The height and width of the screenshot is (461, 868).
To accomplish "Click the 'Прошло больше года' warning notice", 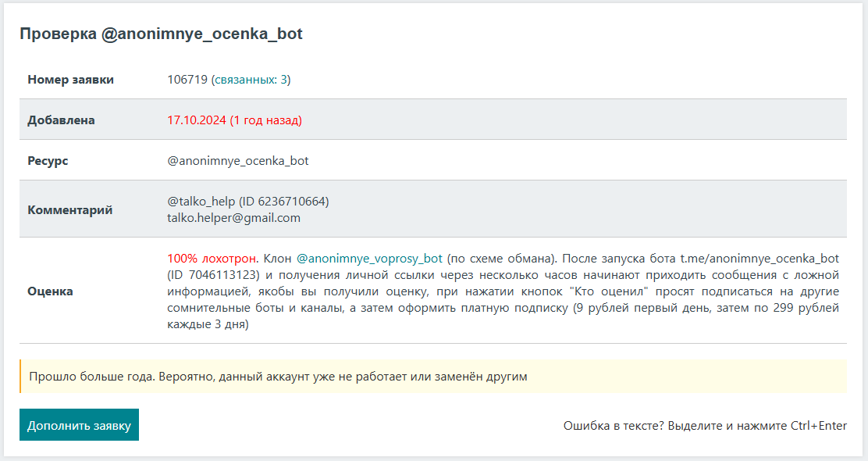I will click(433, 377).
